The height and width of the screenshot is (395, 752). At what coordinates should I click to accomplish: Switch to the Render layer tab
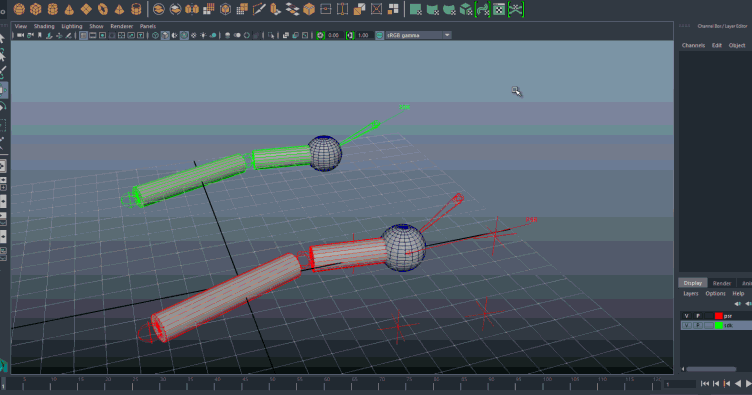click(722, 283)
